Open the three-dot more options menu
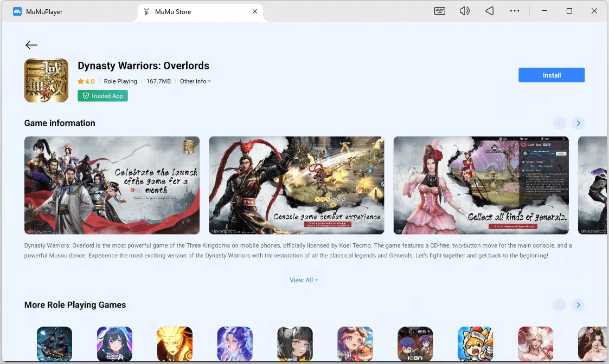This screenshot has width=609, height=364. point(515,11)
